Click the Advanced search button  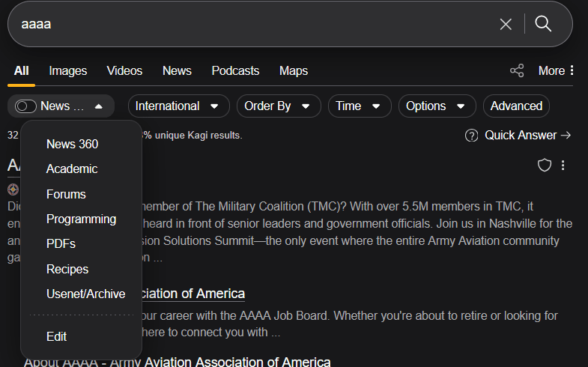coord(516,106)
